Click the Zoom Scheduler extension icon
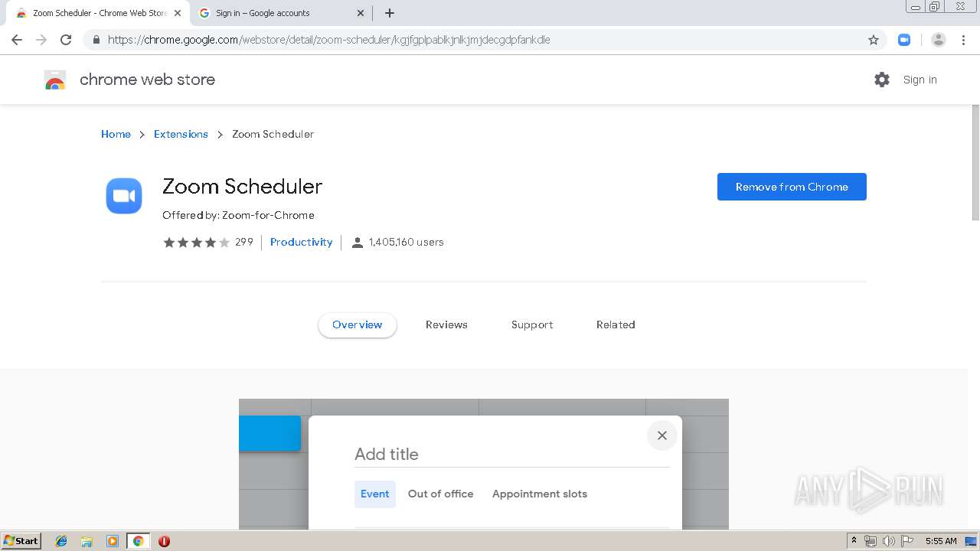The height and width of the screenshot is (551, 980). pyautogui.click(x=124, y=196)
